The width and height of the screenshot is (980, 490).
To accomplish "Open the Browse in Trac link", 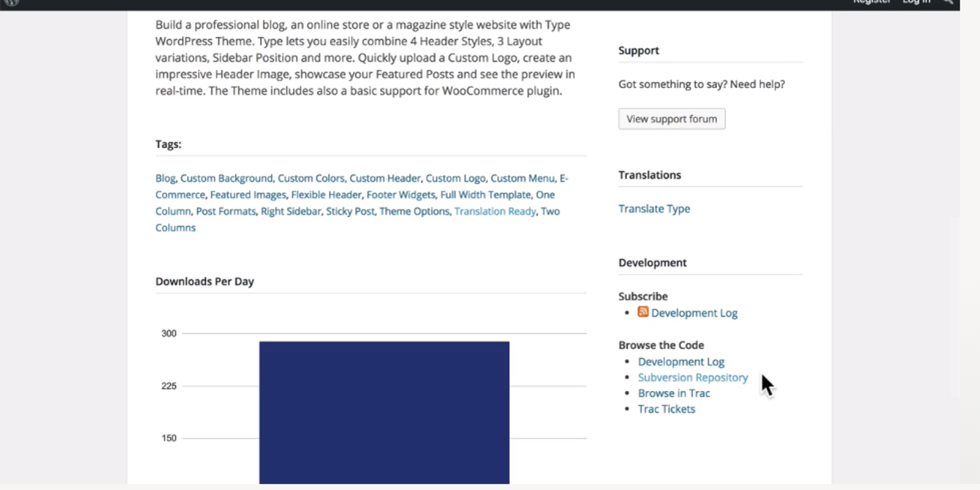I will (x=674, y=393).
